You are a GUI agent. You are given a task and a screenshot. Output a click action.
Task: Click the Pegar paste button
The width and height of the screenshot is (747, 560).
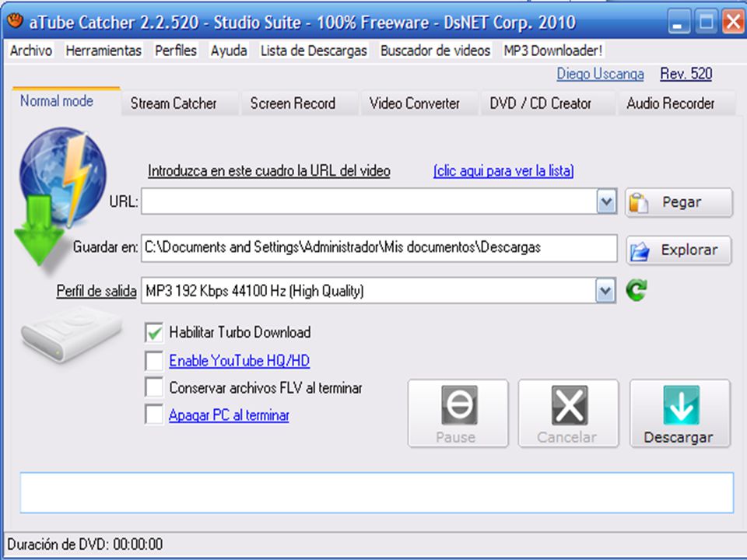click(x=679, y=202)
